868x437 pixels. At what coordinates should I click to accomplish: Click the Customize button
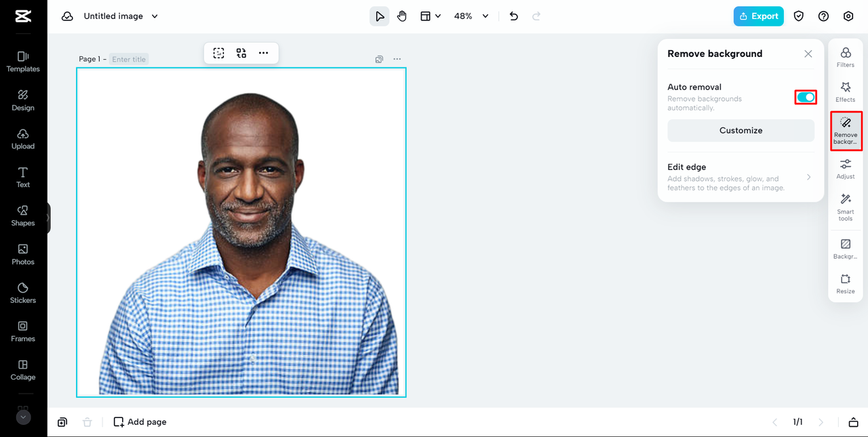[741, 131]
